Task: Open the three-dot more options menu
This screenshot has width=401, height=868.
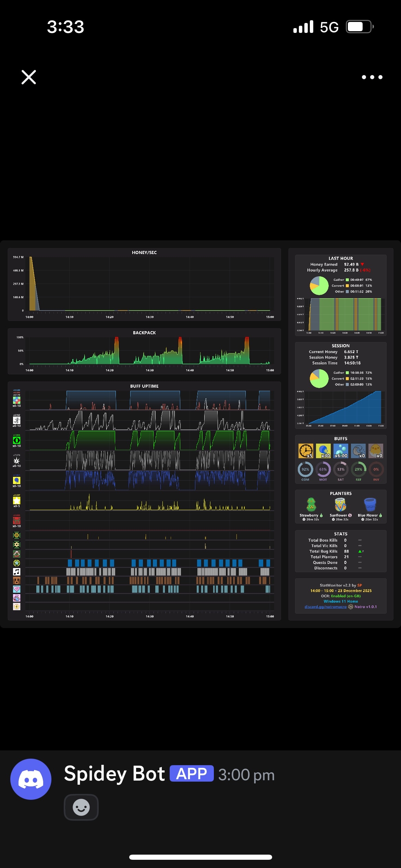Action: pyautogui.click(x=372, y=77)
